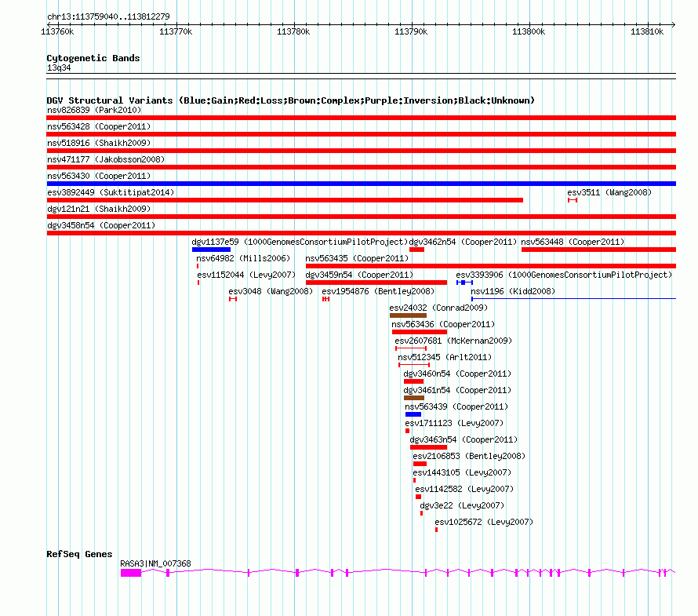Click the RefSeq Genes track title

(79, 554)
